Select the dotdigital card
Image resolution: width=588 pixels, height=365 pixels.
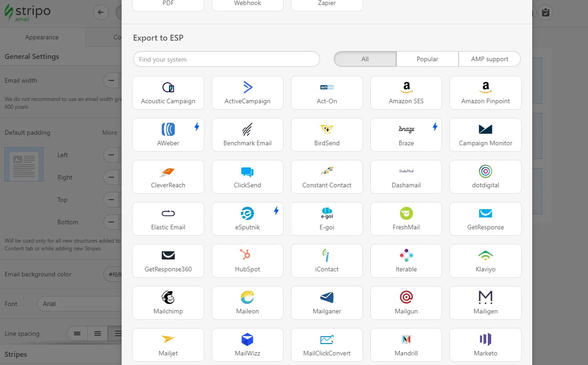click(x=486, y=177)
